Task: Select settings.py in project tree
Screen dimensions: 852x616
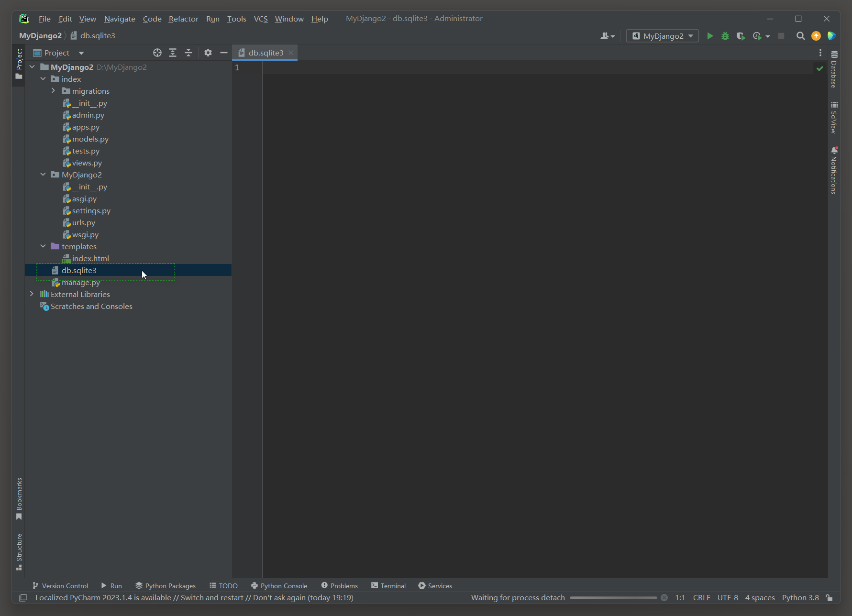Action: (91, 210)
